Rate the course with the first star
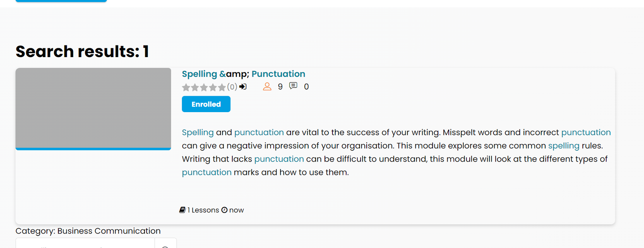The image size is (644, 248). 186,87
